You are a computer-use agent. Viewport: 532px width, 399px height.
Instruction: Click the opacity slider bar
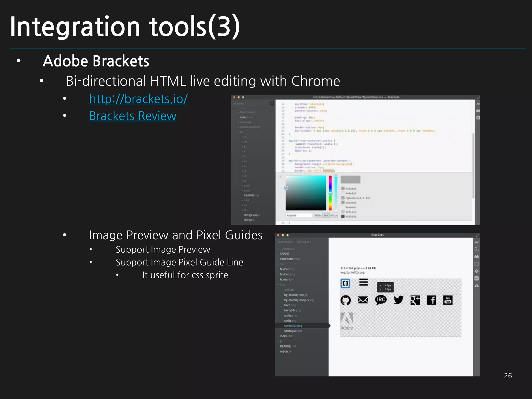(336, 193)
